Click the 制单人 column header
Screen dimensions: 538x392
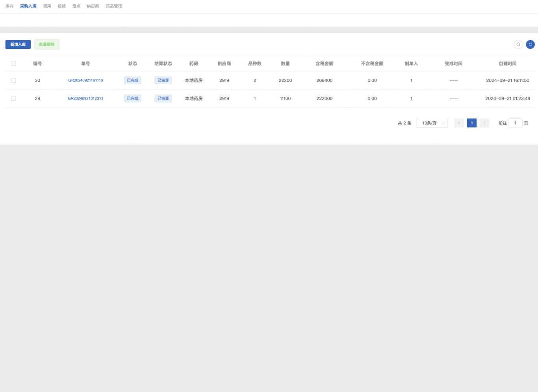tap(411, 63)
